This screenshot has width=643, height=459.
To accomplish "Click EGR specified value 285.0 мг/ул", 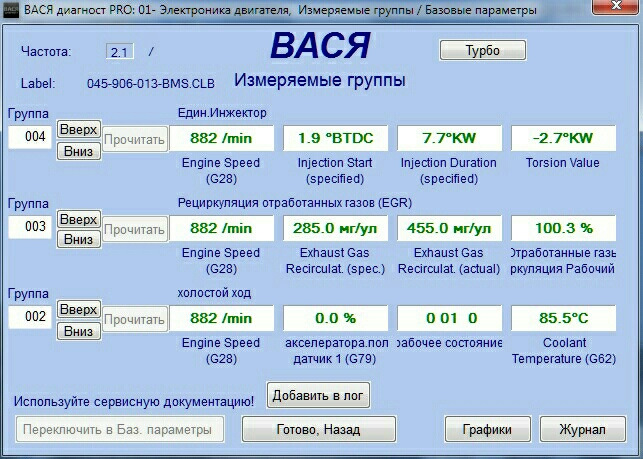I will click(x=335, y=228).
